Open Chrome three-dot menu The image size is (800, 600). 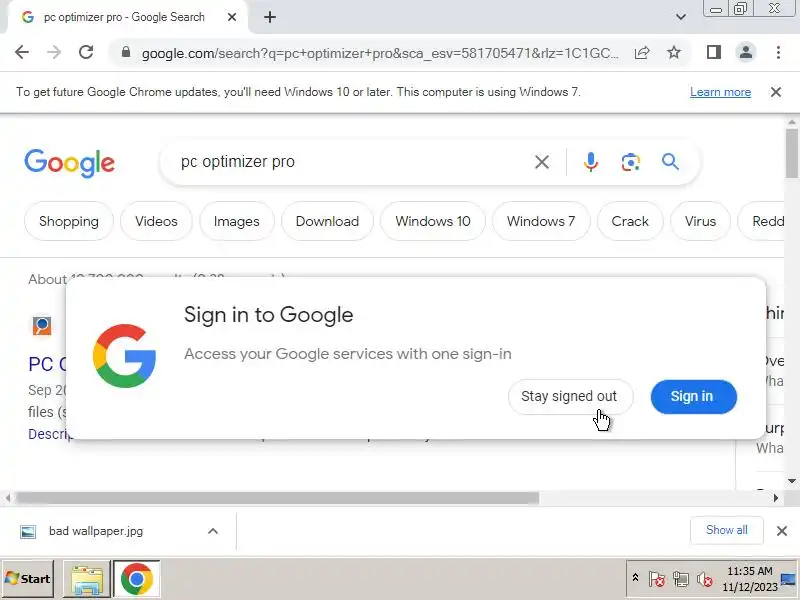point(778,52)
